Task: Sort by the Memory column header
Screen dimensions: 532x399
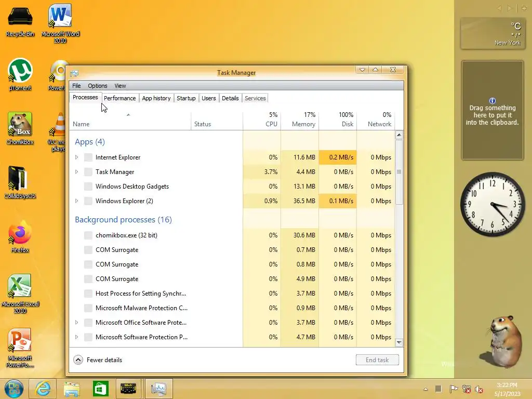Action: pyautogui.click(x=300, y=120)
